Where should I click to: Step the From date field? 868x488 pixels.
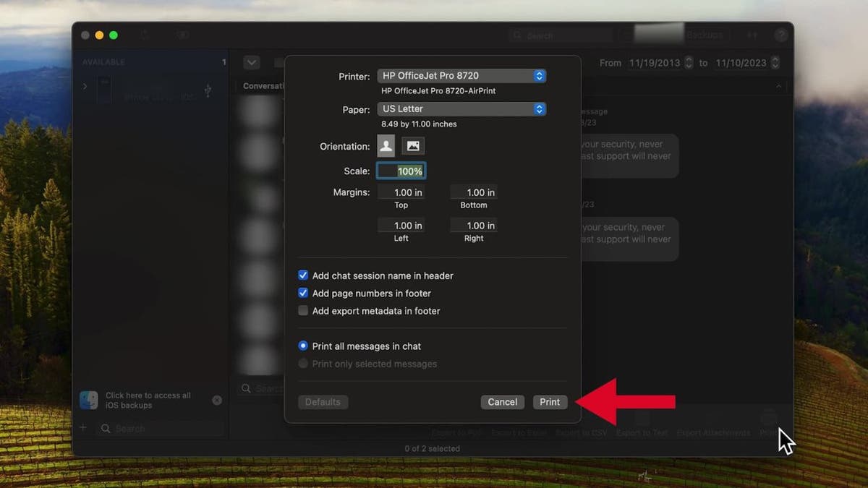pos(689,63)
